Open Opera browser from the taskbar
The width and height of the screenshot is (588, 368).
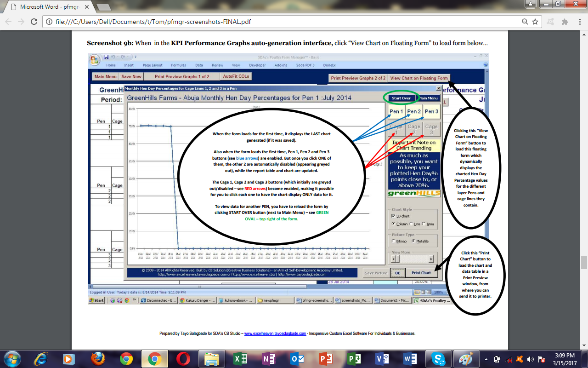pyautogui.click(x=183, y=358)
